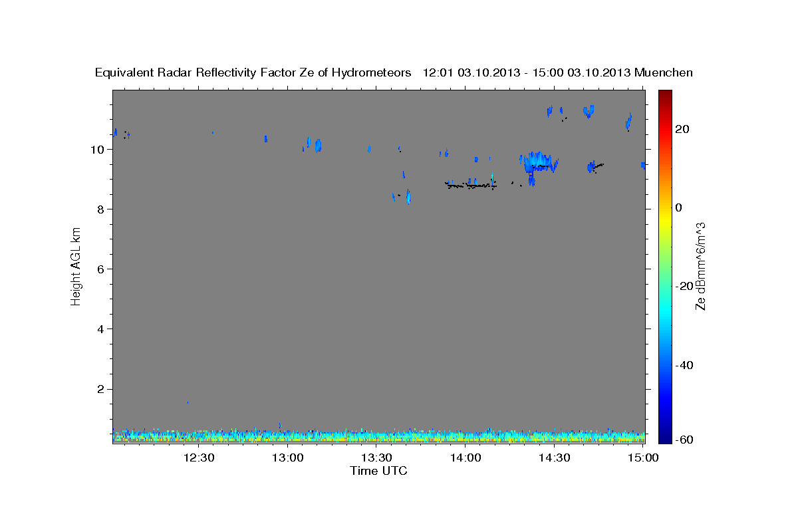The width and height of the screenshot is (798, 532).
Task: Click the plot title 'Equivalent Radar Reflectivity Factor Ze of Hydrometeors'
Action: tap(253, 72)
